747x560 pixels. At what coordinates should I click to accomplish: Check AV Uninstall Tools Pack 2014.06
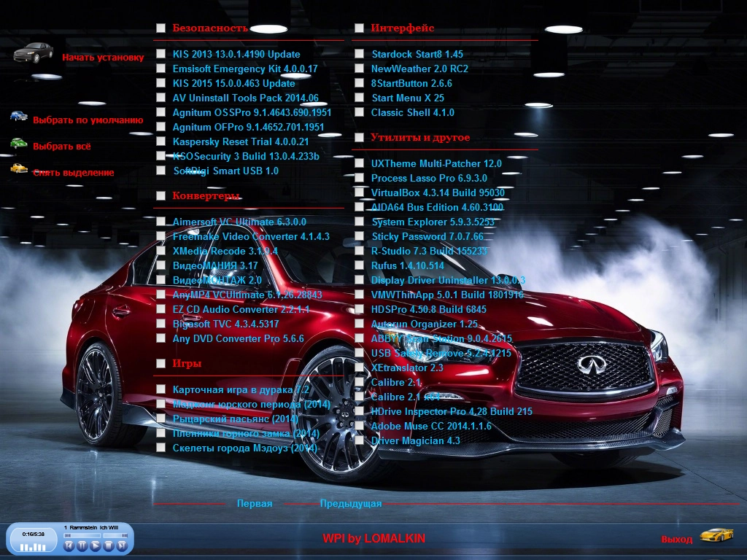[x=161, y=98]
